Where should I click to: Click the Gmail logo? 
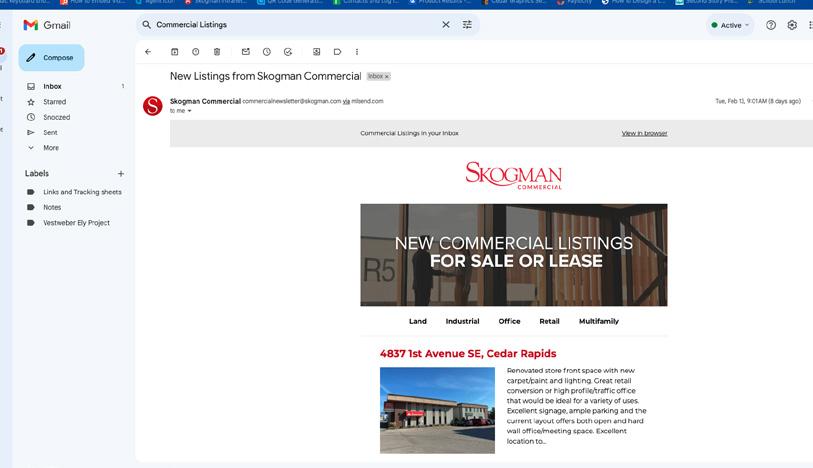point(47,25)
